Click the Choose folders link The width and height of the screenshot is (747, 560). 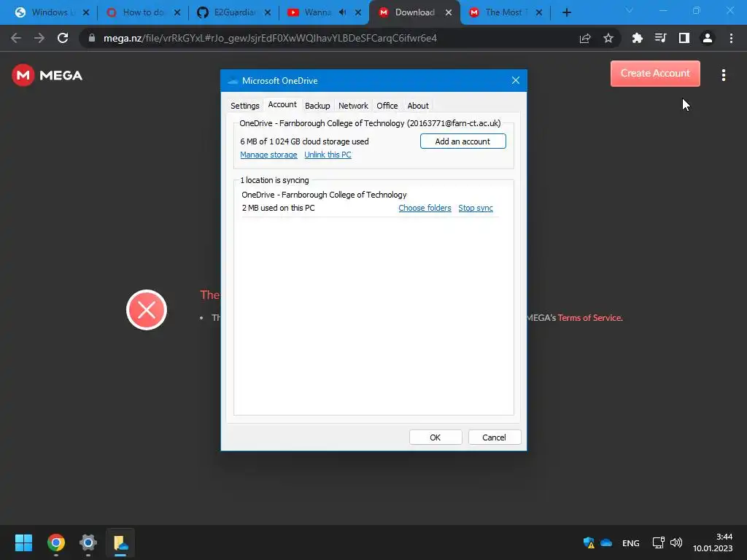pyautogui.click(x=425, y=208)
